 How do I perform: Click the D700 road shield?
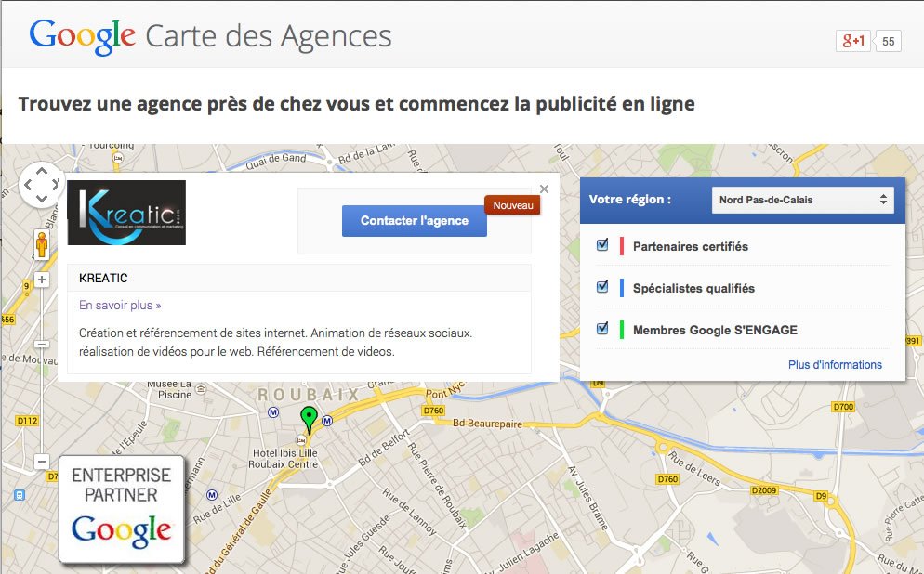coord(843,407)
